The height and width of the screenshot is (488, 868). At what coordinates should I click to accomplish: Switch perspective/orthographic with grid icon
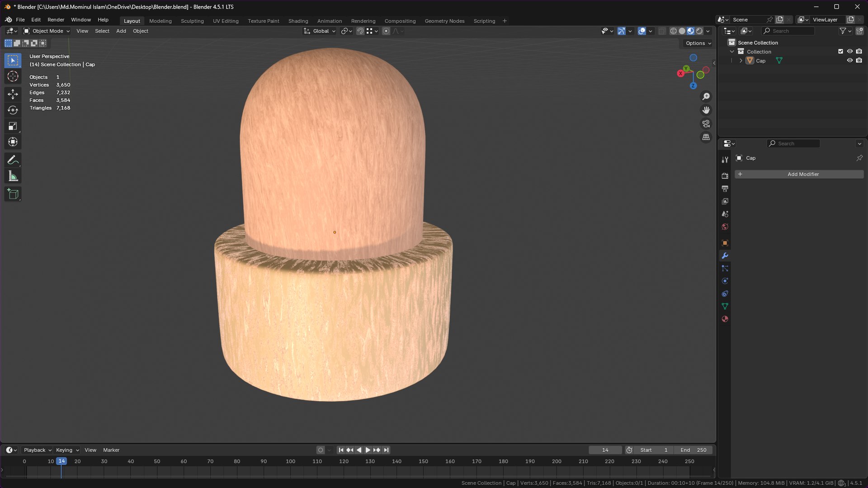tap(706, 137)
